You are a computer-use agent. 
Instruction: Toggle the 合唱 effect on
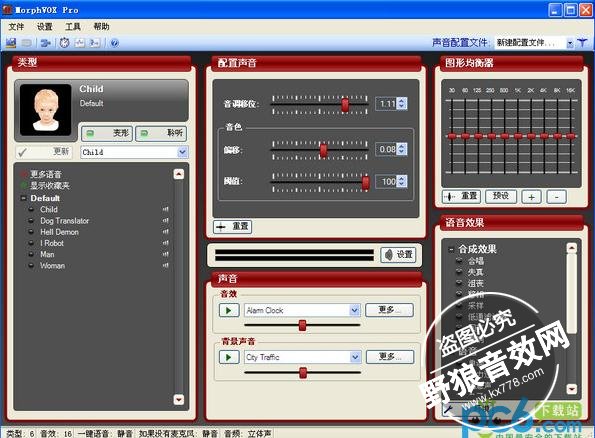459,261
